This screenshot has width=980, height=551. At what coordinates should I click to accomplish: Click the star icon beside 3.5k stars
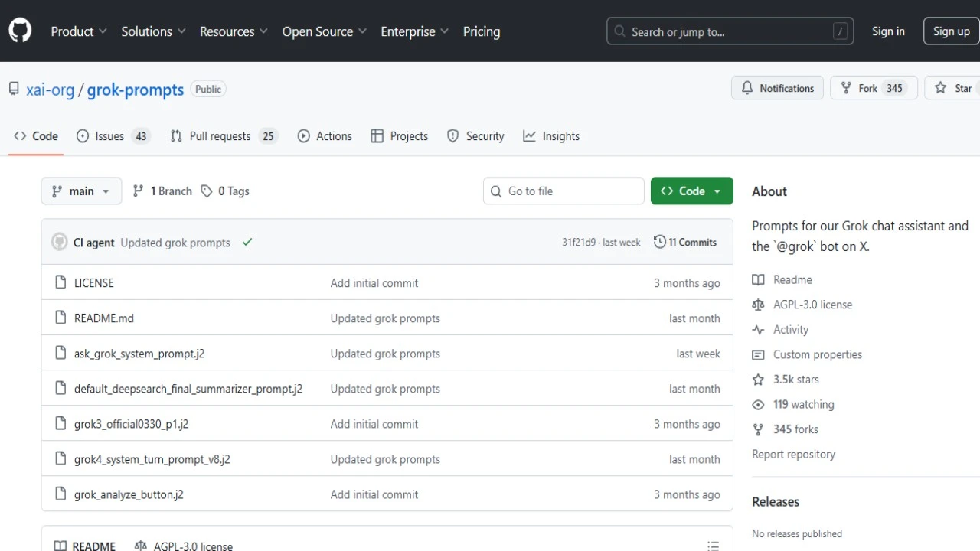pyautogui.click(x=758, y=380)
